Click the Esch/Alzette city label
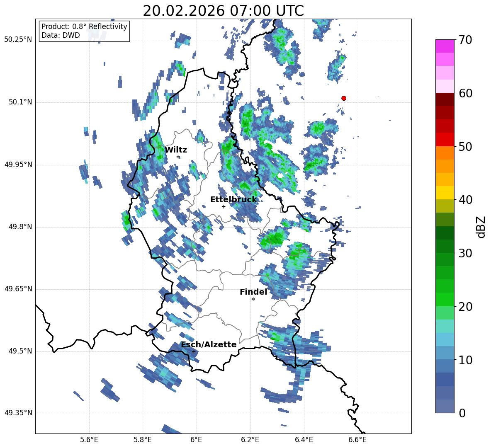This screenshot has height=448, width=491. [209, 344]
